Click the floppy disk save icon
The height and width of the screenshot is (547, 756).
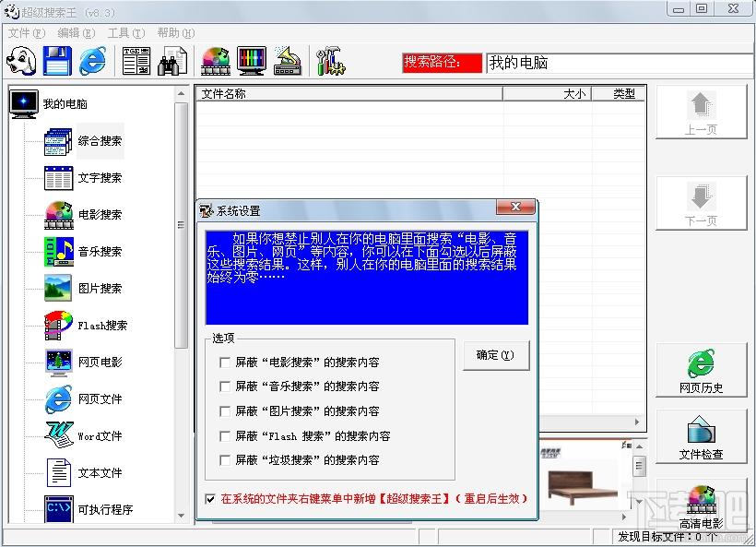point(57,61)
